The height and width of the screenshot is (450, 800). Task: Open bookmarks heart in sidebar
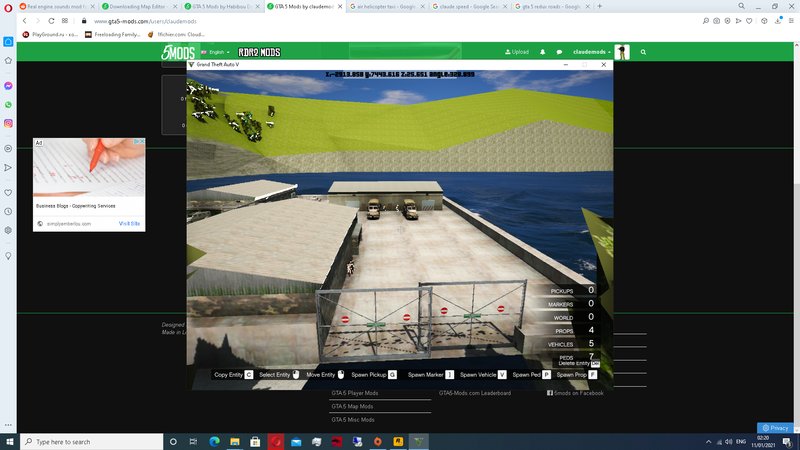point(8,193)
